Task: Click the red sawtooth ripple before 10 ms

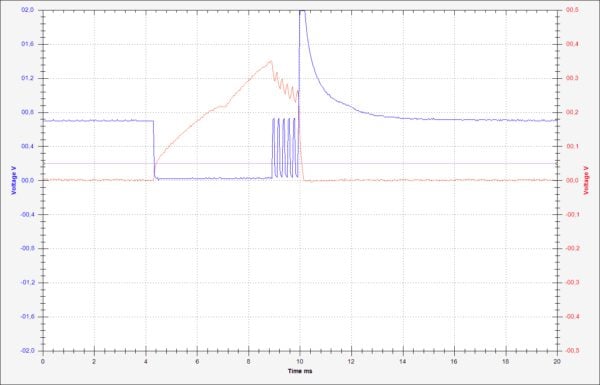Action: point(285,86)
